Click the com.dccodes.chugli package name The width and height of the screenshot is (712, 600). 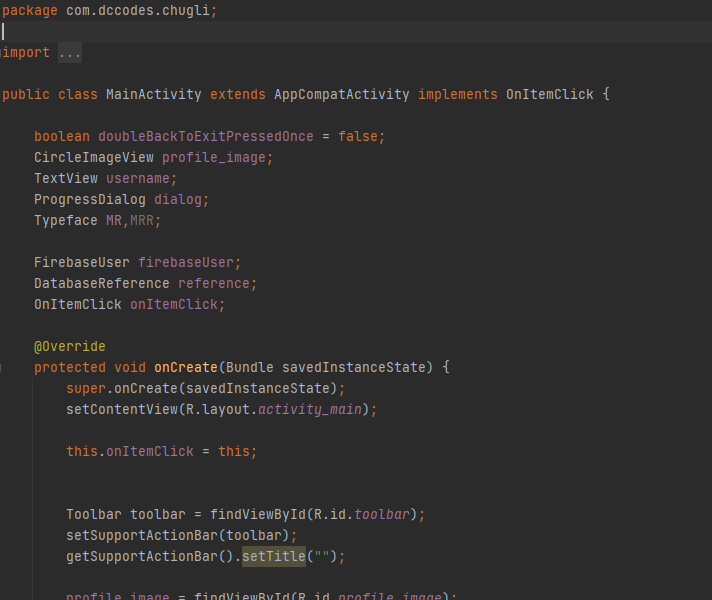[138, 10]
